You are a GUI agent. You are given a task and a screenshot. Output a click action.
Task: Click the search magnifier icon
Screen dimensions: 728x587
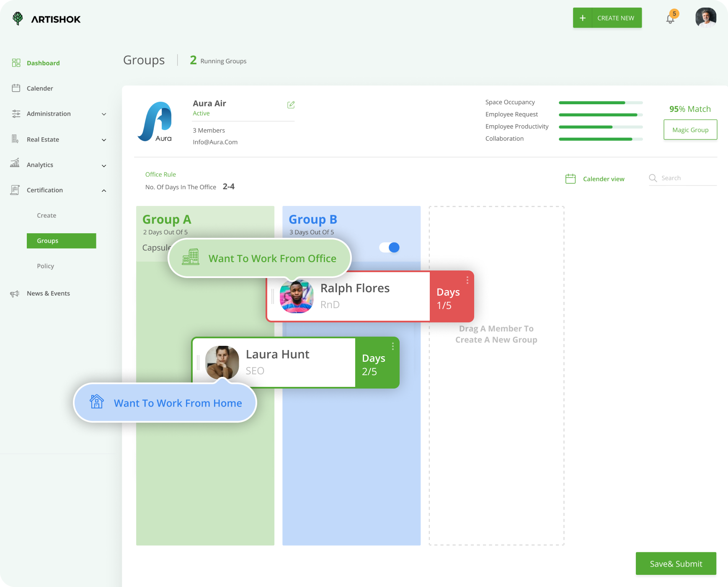653,178
